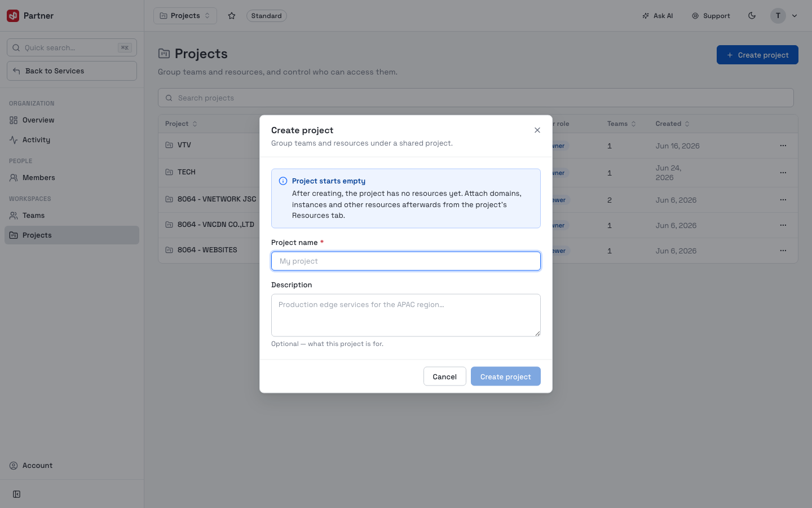Open Activity in sidebar
The image size is (812, 508).
coord(72,140)
